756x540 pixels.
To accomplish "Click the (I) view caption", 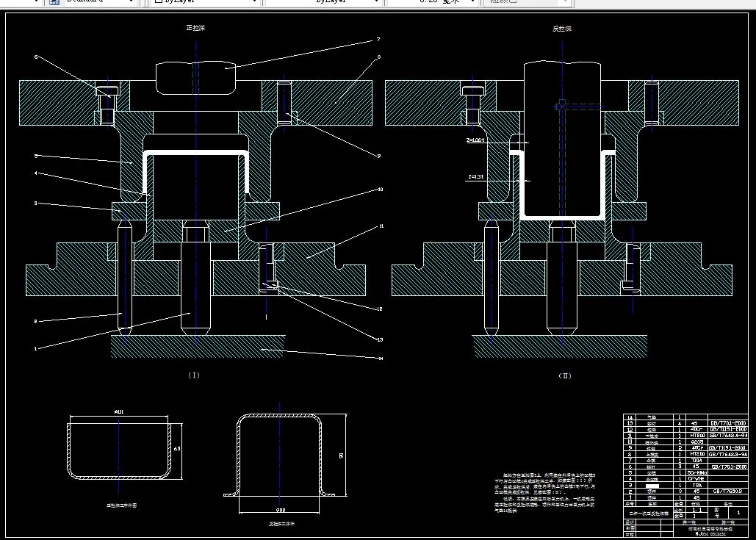I will pyautogui.click(x=194, y=375).
